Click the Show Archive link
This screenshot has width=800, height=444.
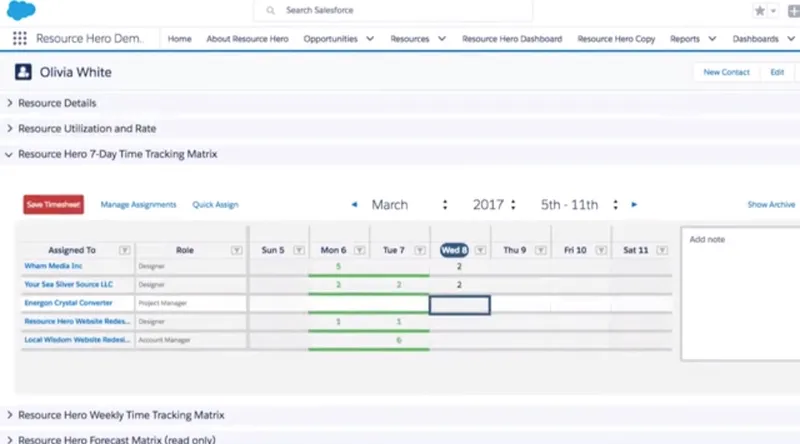pos(771,205)
